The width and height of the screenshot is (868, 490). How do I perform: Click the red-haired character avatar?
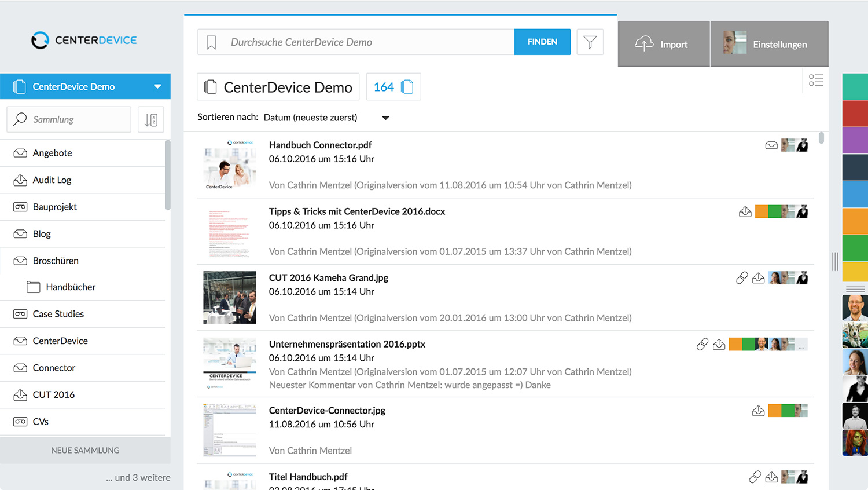(x=855, y=443)
